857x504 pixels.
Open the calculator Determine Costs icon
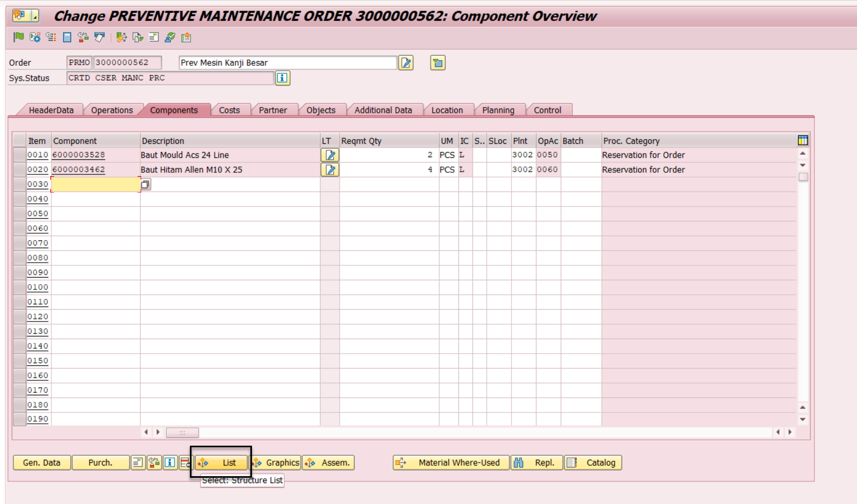point(66,37)
